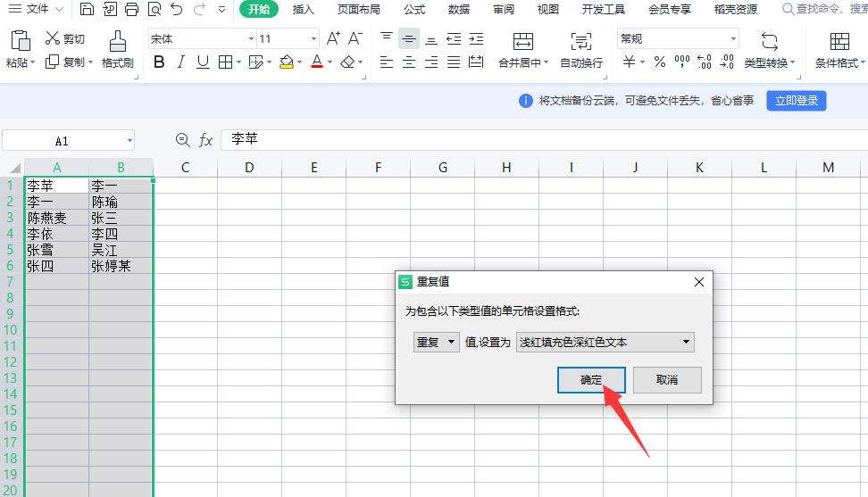
Task: Open Print Preview icon
Action: [154, 9]
